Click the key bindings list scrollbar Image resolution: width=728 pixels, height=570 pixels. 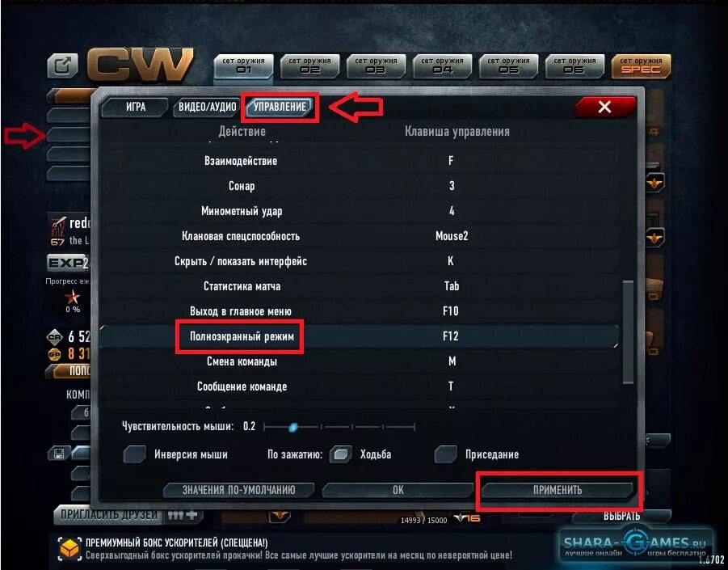(x=628, y=331)
